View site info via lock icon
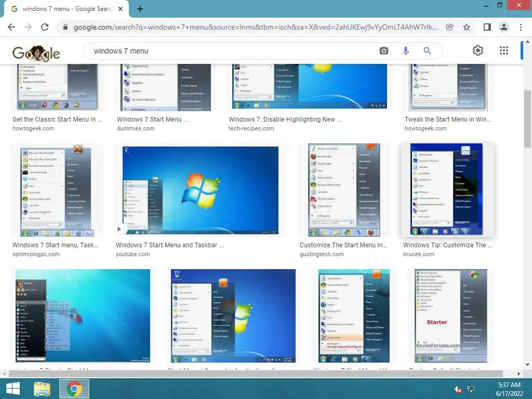 pyautogui.click(x=65, y=27)
